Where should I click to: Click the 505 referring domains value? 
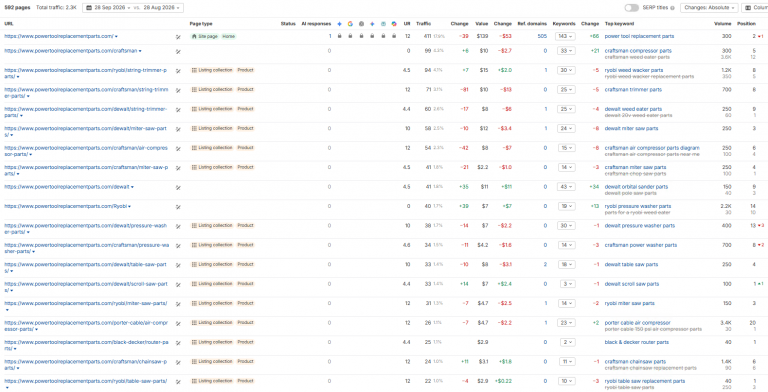pos(542,36)
